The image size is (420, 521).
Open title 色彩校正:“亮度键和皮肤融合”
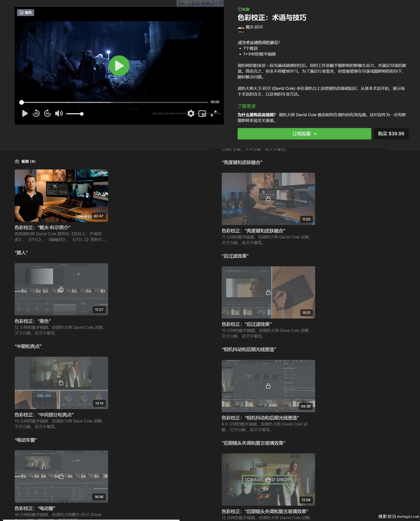(254, 231)
